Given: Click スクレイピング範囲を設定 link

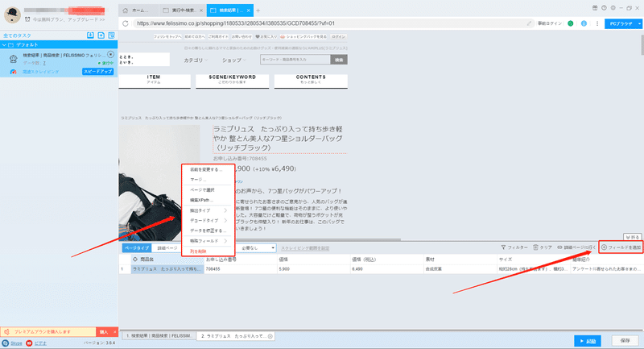Looking at the screenshot, I should (305, 248).
